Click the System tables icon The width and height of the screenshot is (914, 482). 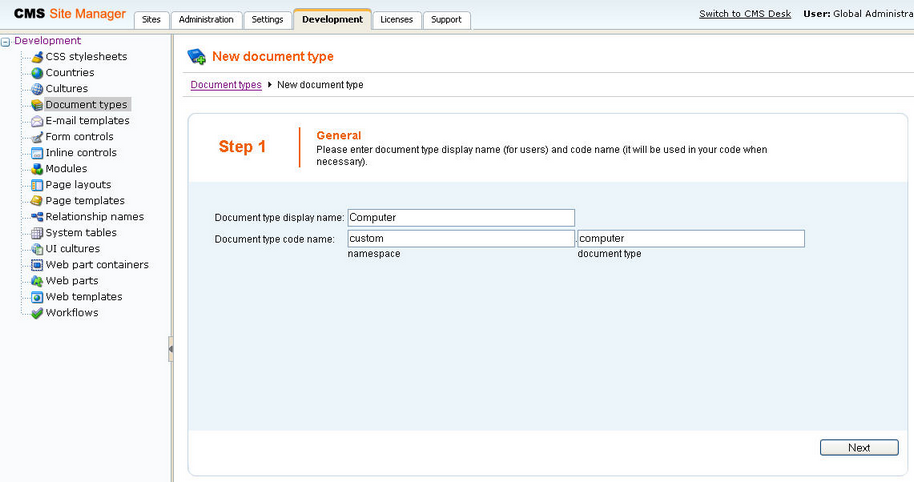37,233
